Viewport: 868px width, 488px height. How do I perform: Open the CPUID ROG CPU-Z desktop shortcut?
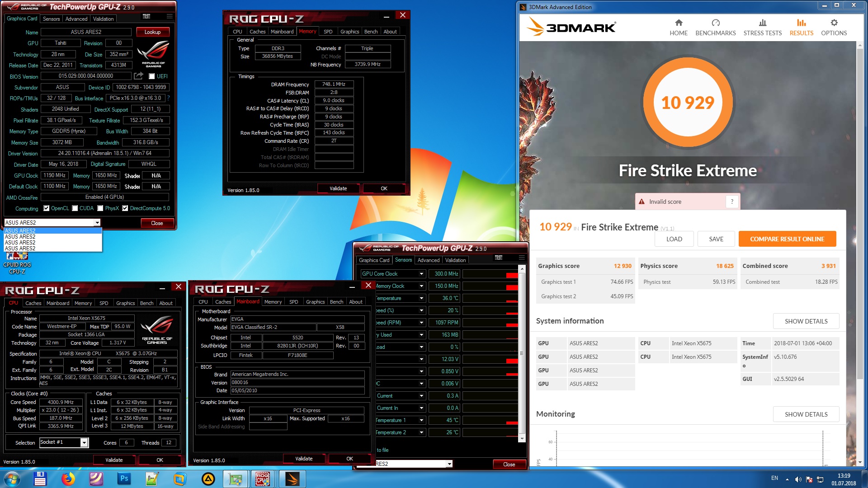(17, 263)
